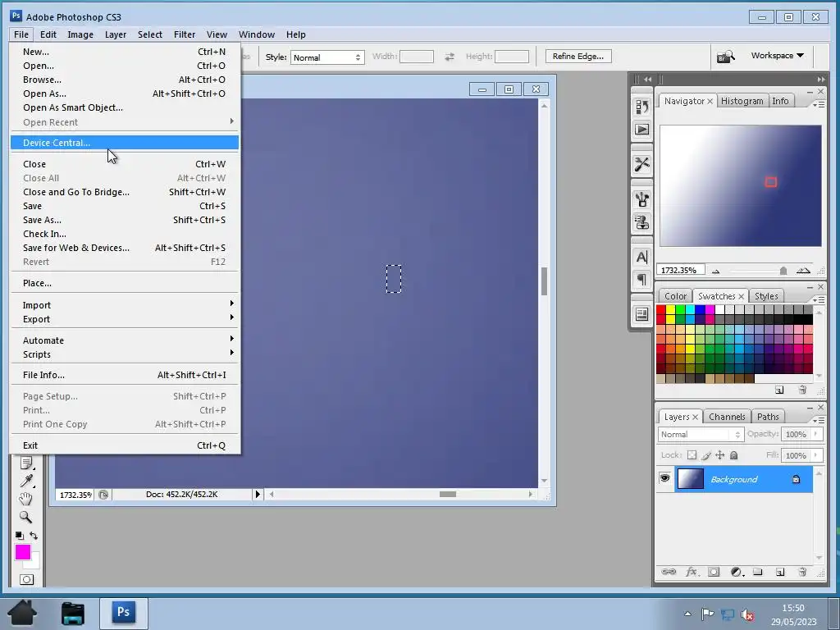Click the Background layer thumbnail

[x=691, y=479]
